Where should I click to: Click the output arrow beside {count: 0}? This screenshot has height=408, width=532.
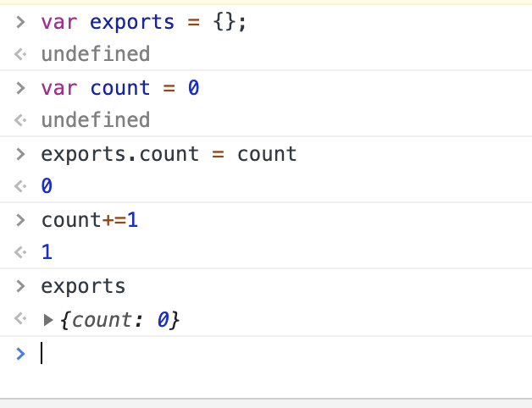point(21,321)
